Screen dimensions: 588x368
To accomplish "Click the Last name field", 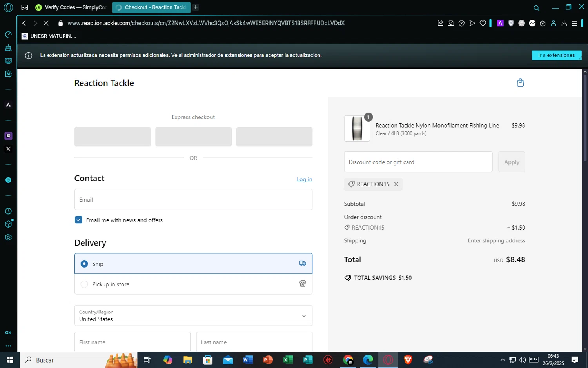I will point(254,342).
